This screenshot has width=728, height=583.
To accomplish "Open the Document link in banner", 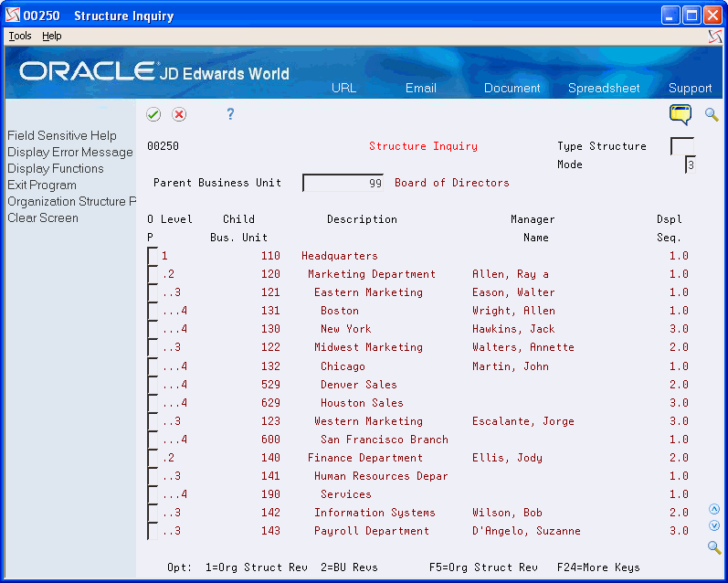I will tap(512, 88).
